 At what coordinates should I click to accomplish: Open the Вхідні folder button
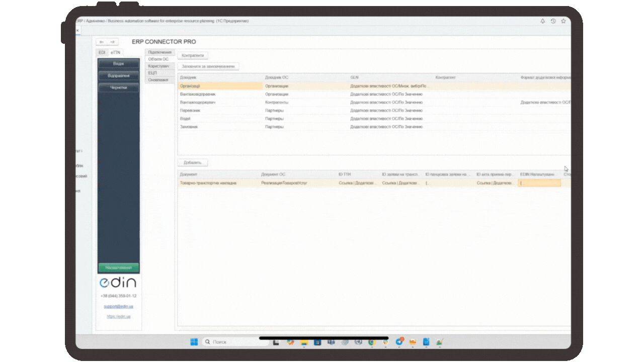119,64
